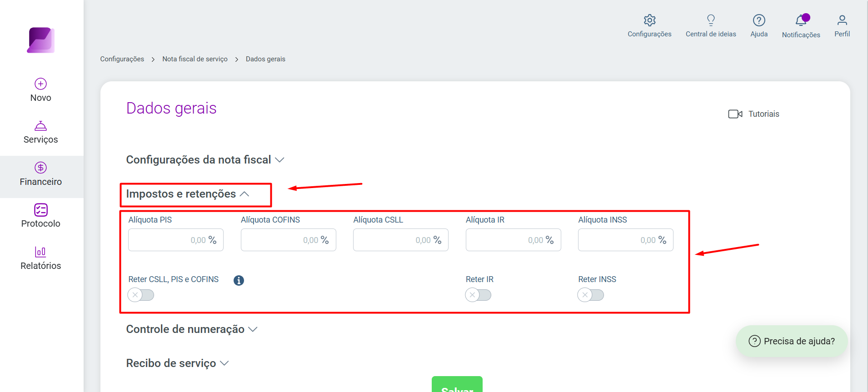This screenshot has height=392, width=868.
Task: Go to Relatórios in the sidebar
Action: pyautogui.click(x=41, y=258)
